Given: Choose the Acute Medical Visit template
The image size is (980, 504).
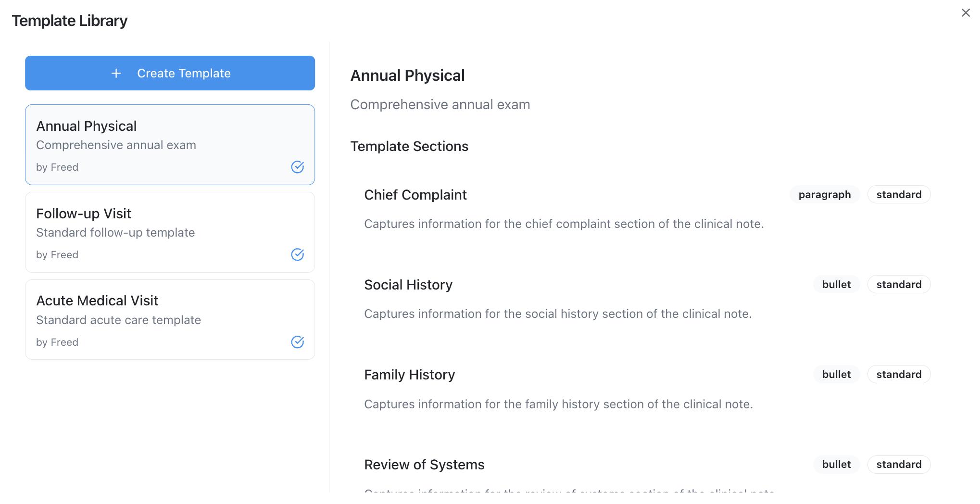Looking at the screenshot, I should [x=170, y=319].
